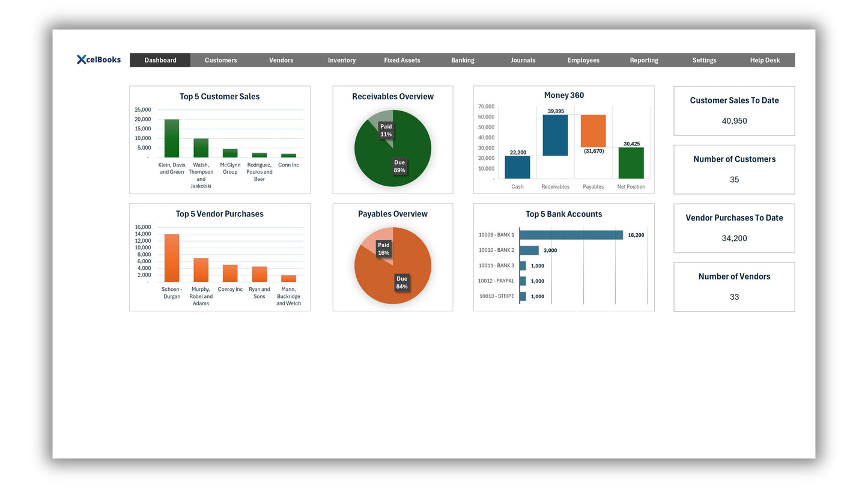Viewport: 868px width, 488px height.
Task: Select the 10009 - BANK 1 bar
Action: [x=571, y=235]
